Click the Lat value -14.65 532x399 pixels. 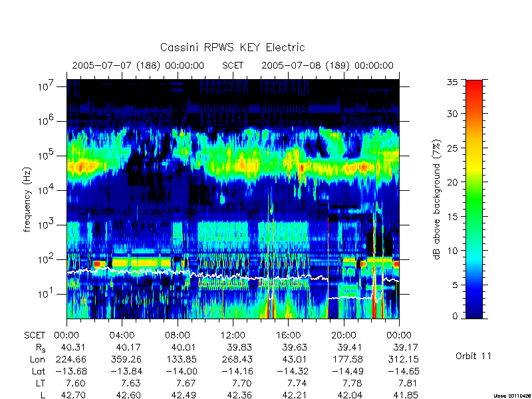pos(404,371)
